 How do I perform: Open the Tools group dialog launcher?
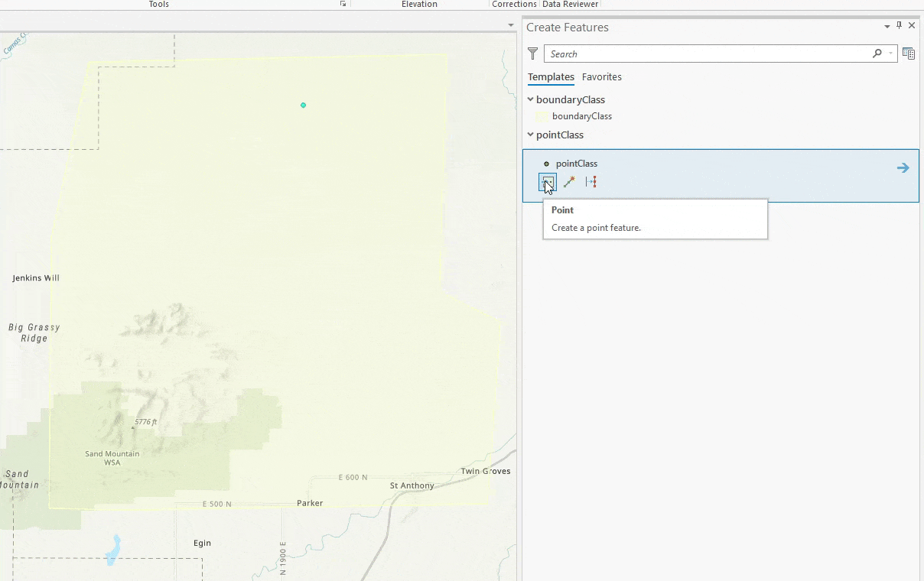click(343, 4)
